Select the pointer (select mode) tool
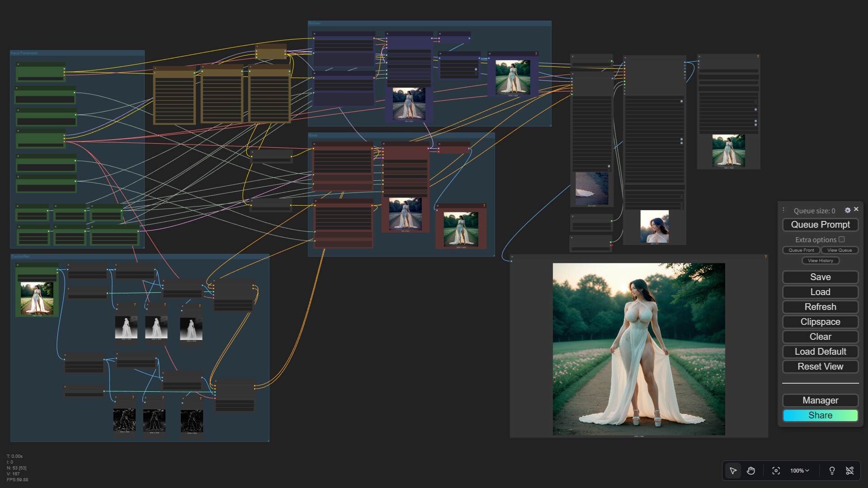 [x=733, y=471]
